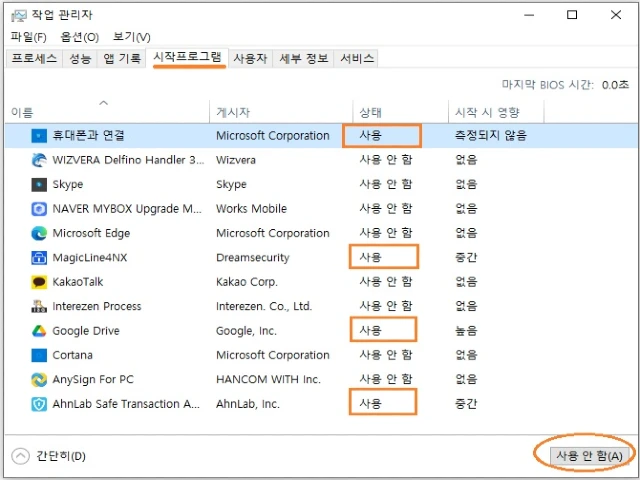The width and height of the screenshot is (640, 480).
Task: Click the 중간 impact cell for MagicLine4NX
Action: pyautogui.click(x=466, y=258)
